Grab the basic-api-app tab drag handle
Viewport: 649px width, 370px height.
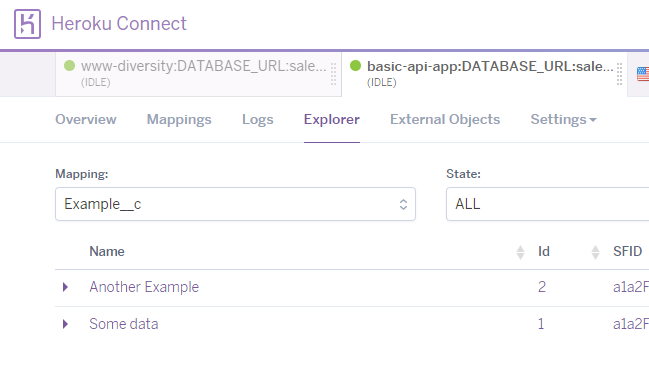coord(619,74)
